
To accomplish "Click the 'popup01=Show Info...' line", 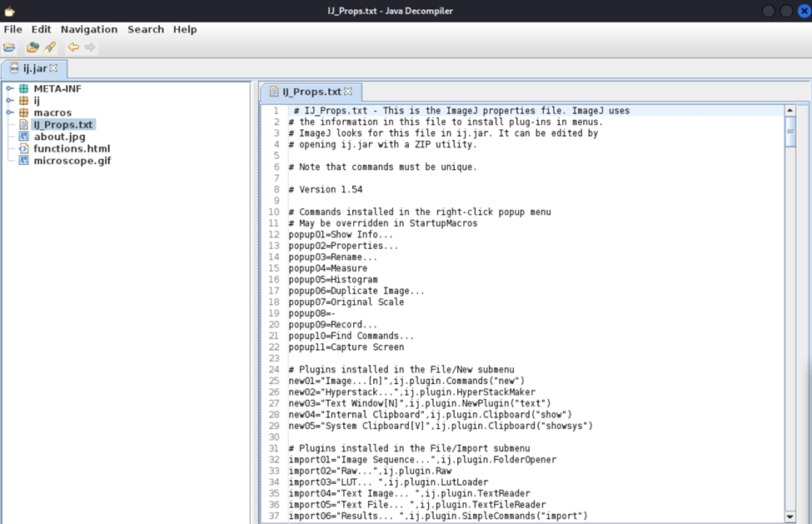I will [341, 235].
